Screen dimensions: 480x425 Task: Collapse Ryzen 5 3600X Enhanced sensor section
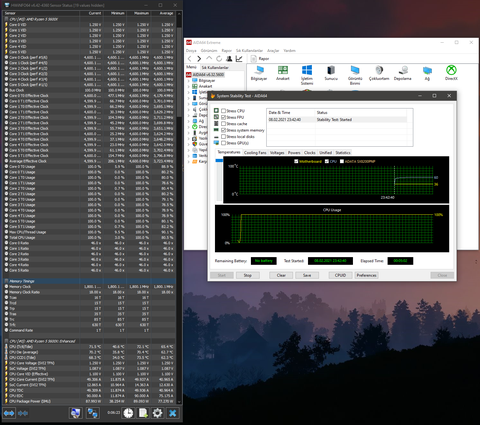[6, 341]
